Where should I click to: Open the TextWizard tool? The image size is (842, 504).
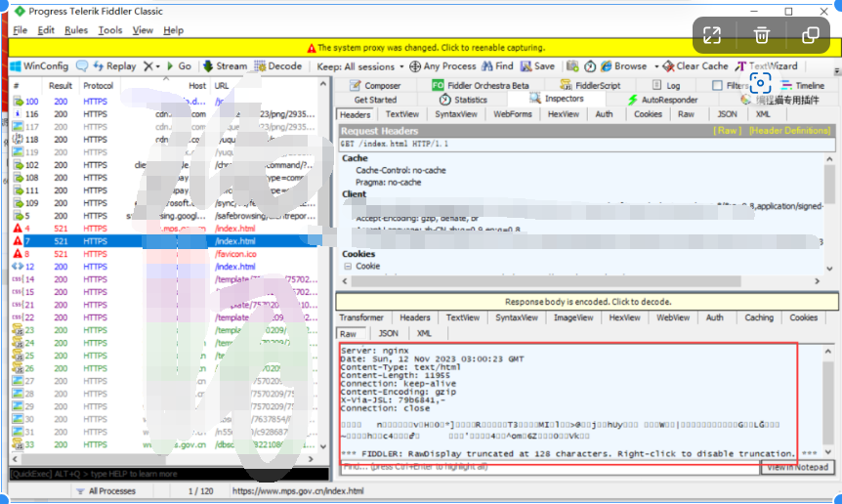click(766, 66)
